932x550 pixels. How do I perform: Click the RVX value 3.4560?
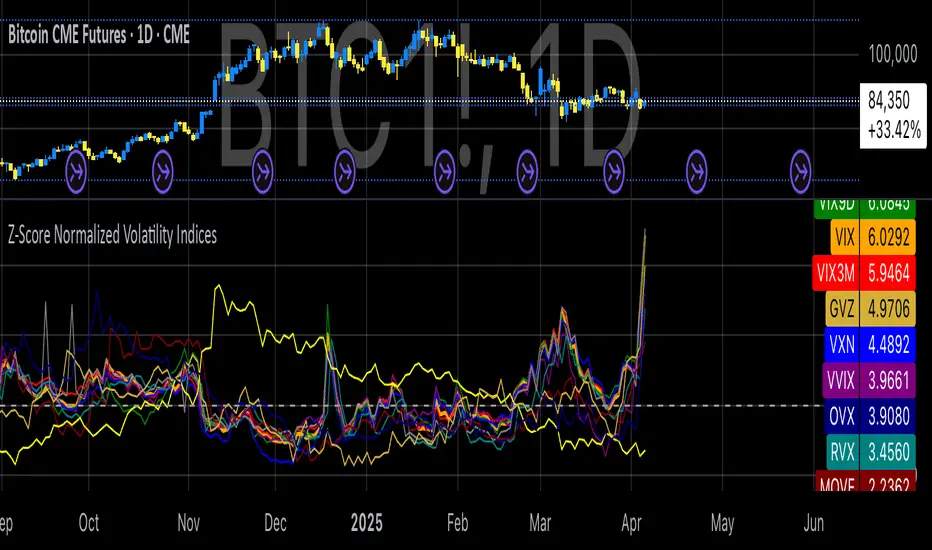[888, 452]
